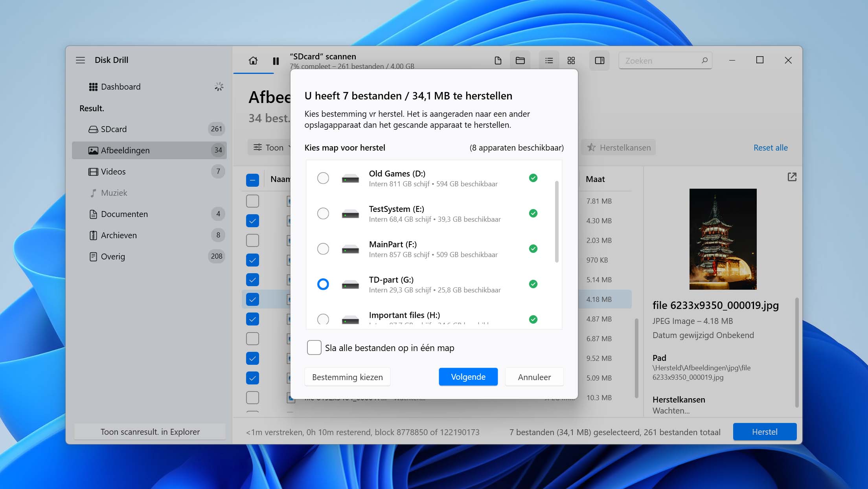The width and height of the screenshot is (868, 489).
Task: Uncheck the box for the 5.09 MB file
Action: coord(252,378)
